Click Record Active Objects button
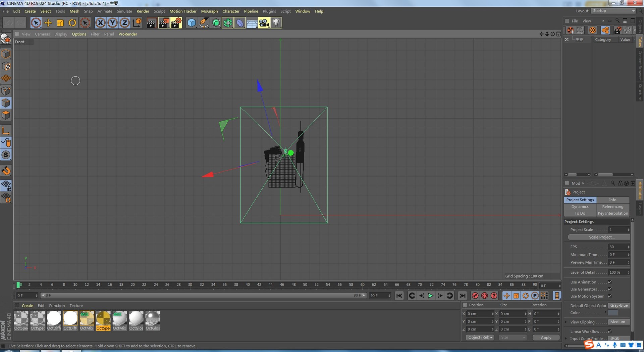The image size is (644, 352). [x=475, y=296]
